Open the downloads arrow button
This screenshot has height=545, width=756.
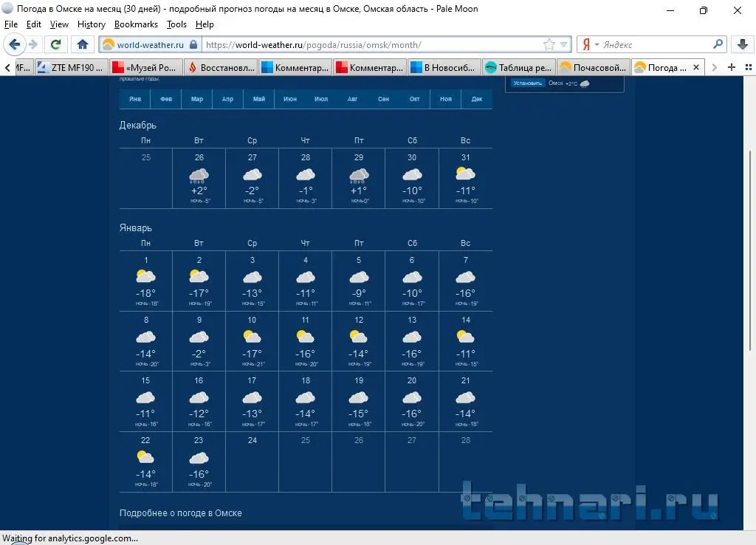[743, 44]
